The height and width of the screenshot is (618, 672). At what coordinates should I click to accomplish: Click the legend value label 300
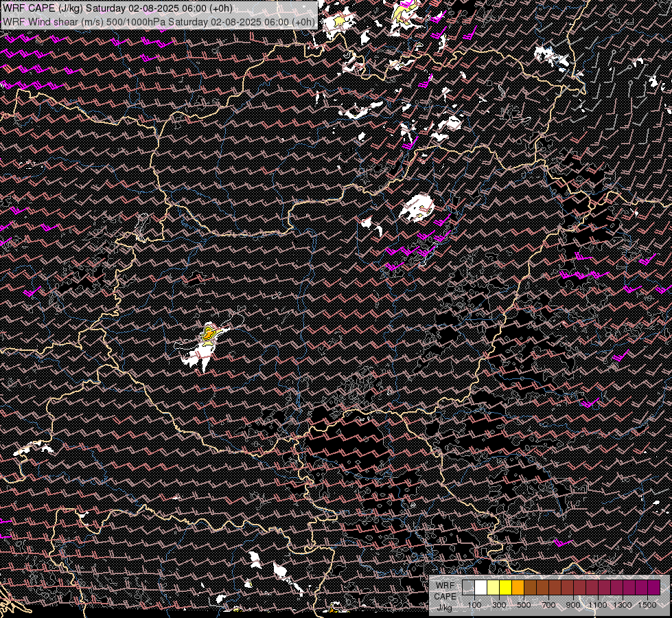[499, 605]
